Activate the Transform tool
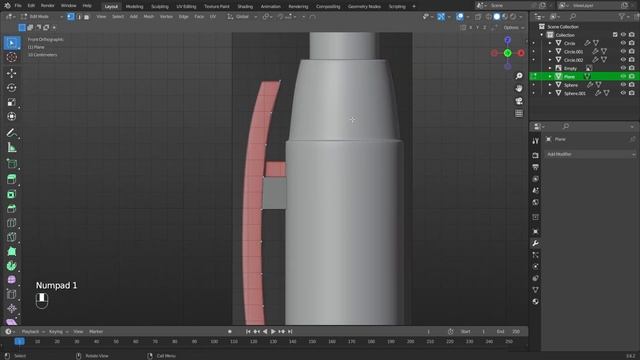The image size is (640, 360). coord(11,116)
